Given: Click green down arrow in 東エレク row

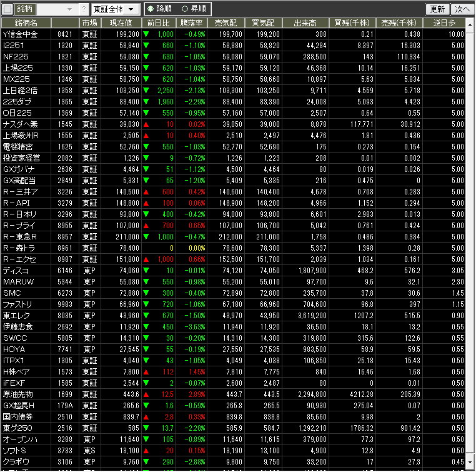Looking at the screenshot, I should pyautogui.click(x=146, y=316).
